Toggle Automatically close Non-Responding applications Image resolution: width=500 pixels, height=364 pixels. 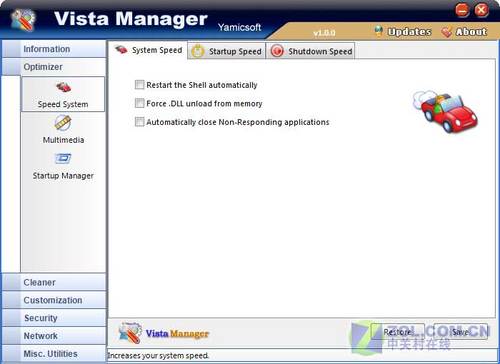tap(139, 122)
